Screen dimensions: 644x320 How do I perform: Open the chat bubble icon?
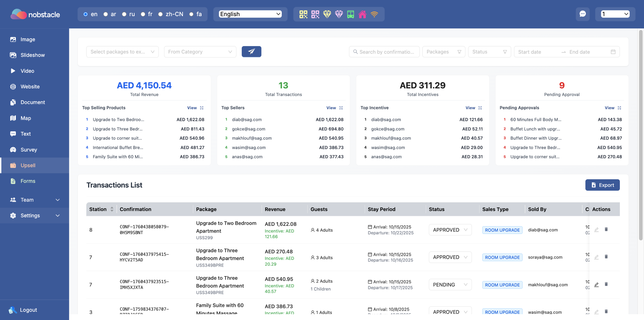(x=582, y=14)
